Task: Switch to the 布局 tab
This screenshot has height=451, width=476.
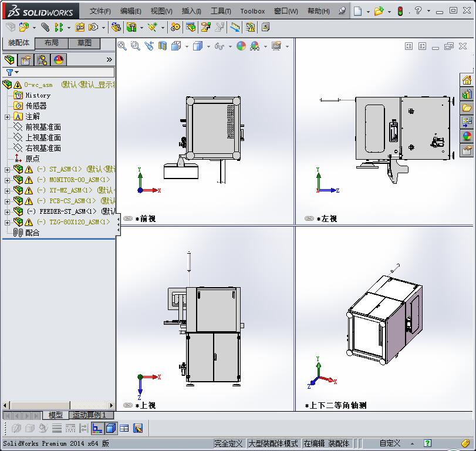Action: [52, 43]
